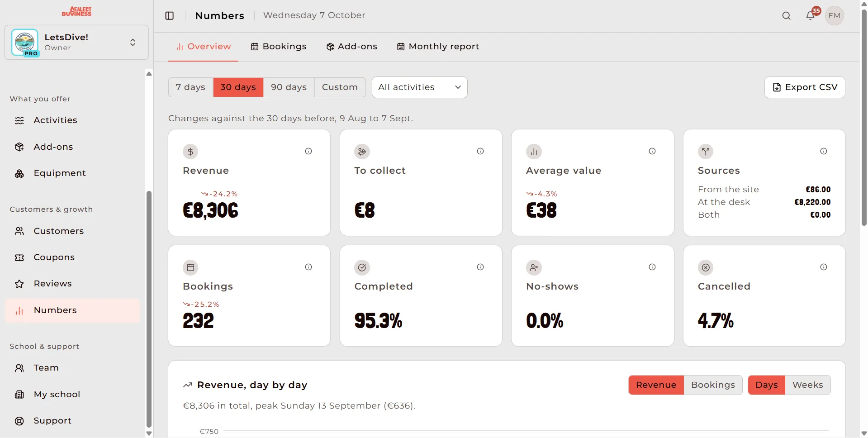The width and height of the screenshot is (868, 438).
Task: Click the sidebar scroll down arrow
Action: (149, 433)
